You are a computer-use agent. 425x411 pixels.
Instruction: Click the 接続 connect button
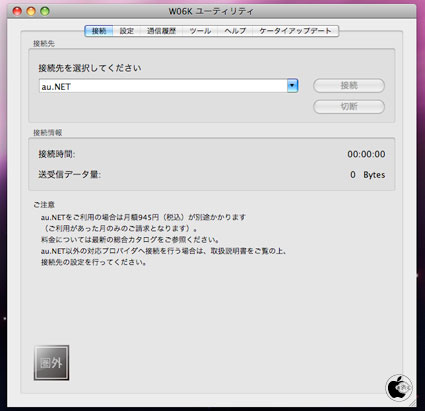pos(349,86)
